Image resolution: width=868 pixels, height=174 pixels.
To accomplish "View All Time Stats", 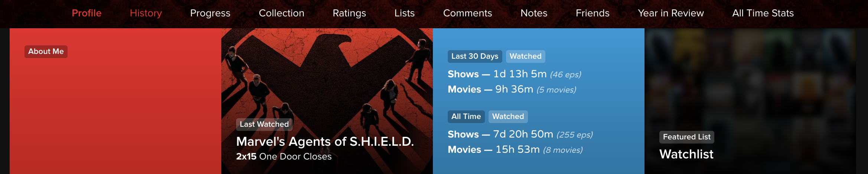I will tap(763, 13).
